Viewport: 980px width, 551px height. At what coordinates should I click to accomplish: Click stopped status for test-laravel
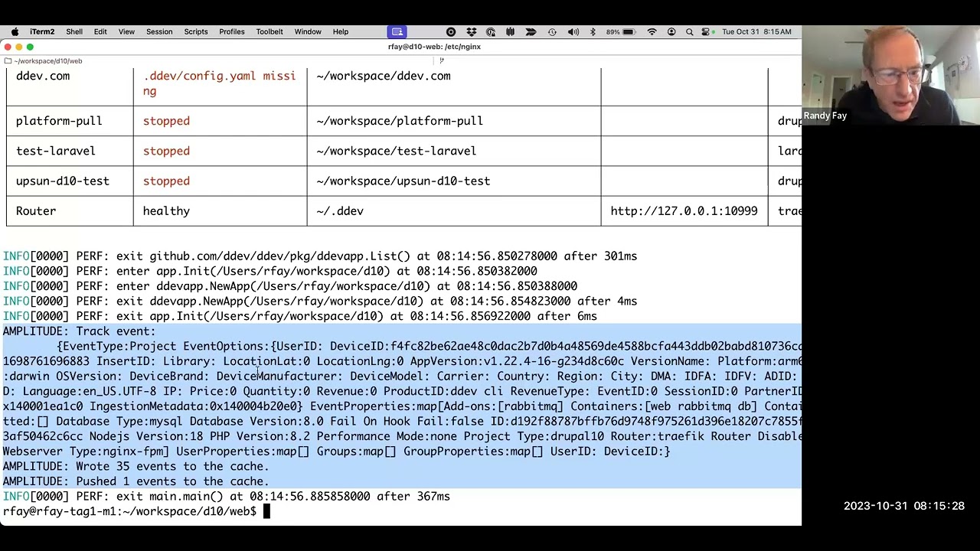(x=166, y=151)
